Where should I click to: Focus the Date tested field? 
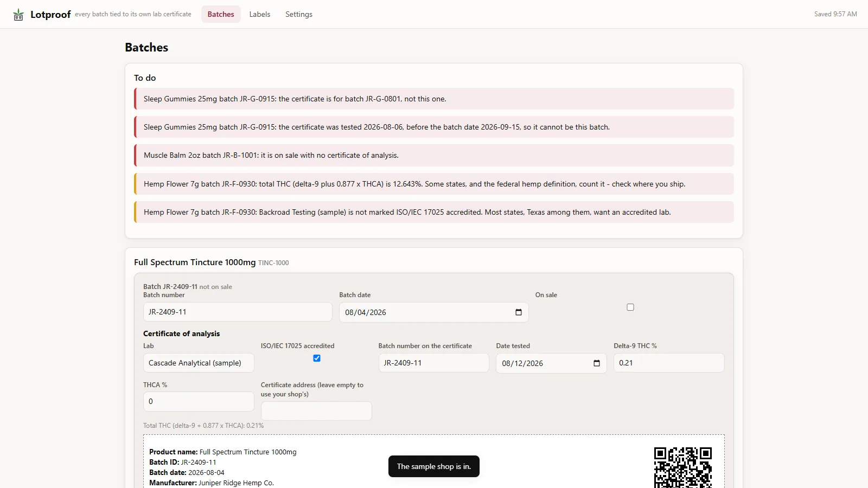coord(551,363)
